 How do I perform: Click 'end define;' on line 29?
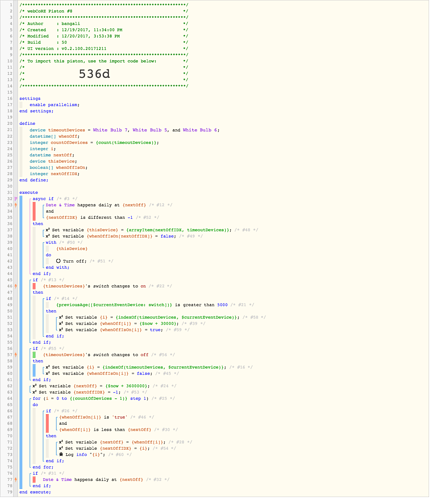34,181
